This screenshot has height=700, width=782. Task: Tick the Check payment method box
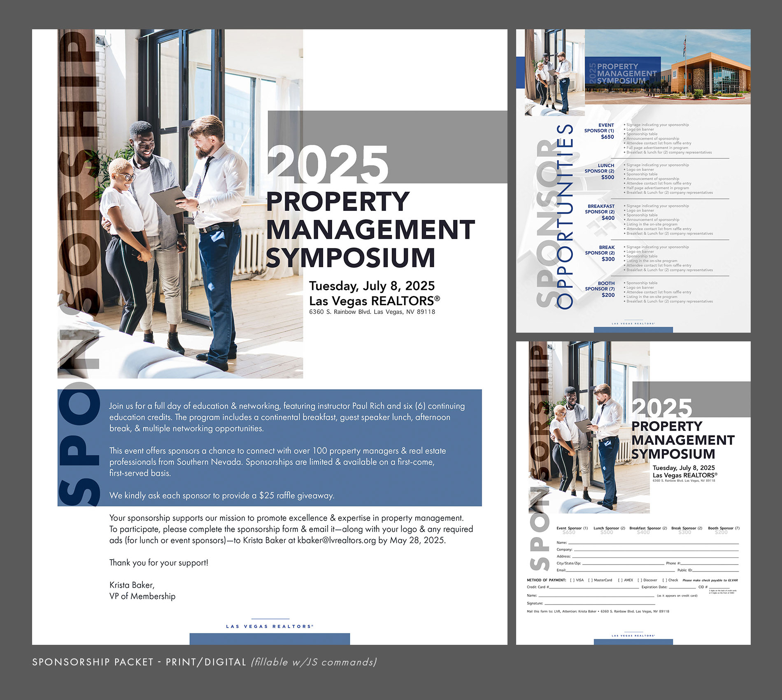point(665,580)
